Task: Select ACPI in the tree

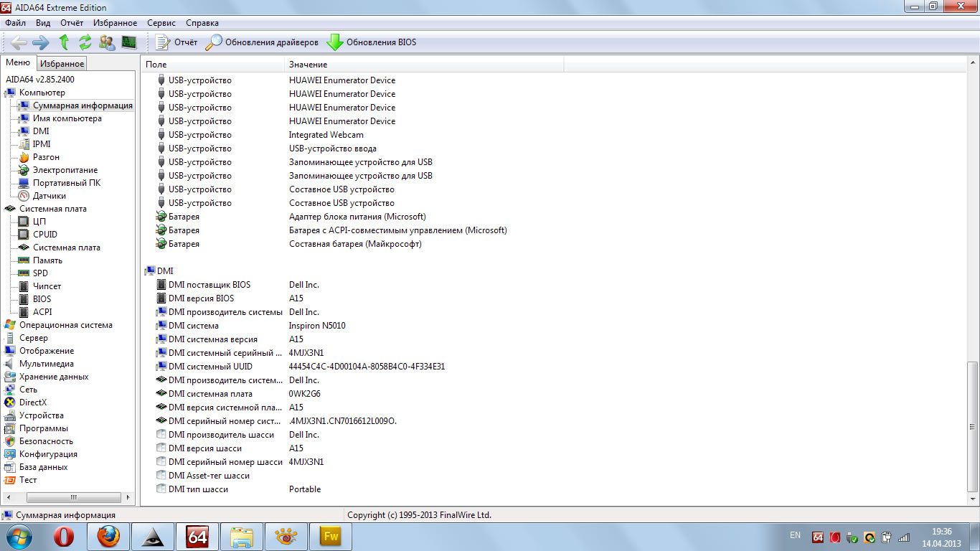Action: point(42,312)
